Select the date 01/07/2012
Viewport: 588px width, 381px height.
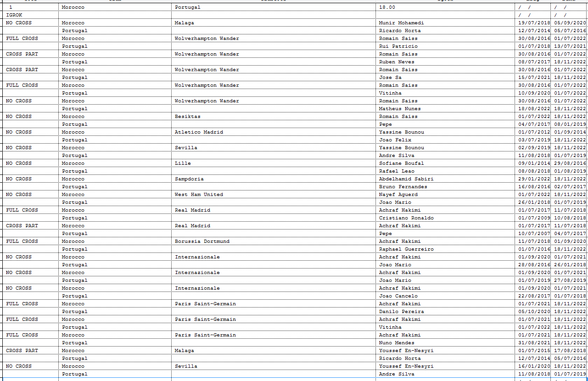pos(534,132)
